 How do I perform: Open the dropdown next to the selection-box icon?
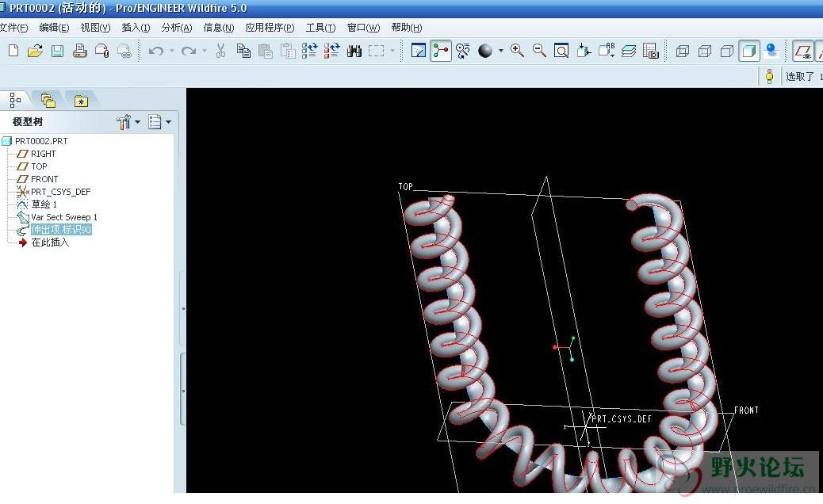tap(392, 51)
